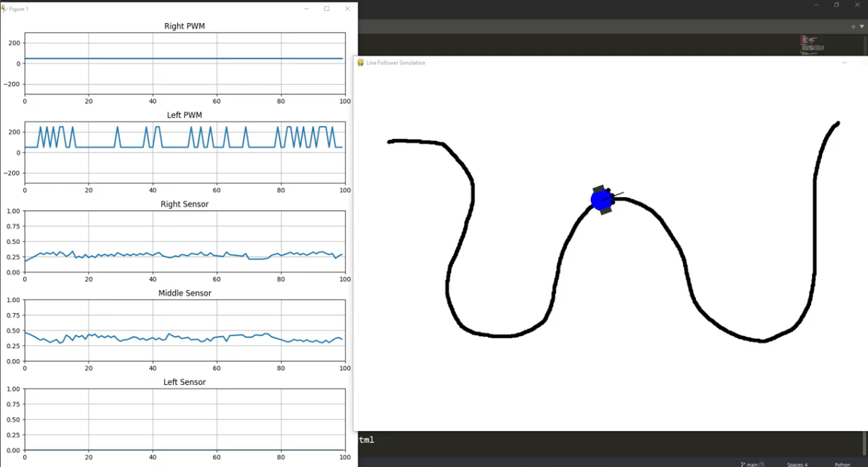Click inside the Middle Sensor plot

point(184,330)
